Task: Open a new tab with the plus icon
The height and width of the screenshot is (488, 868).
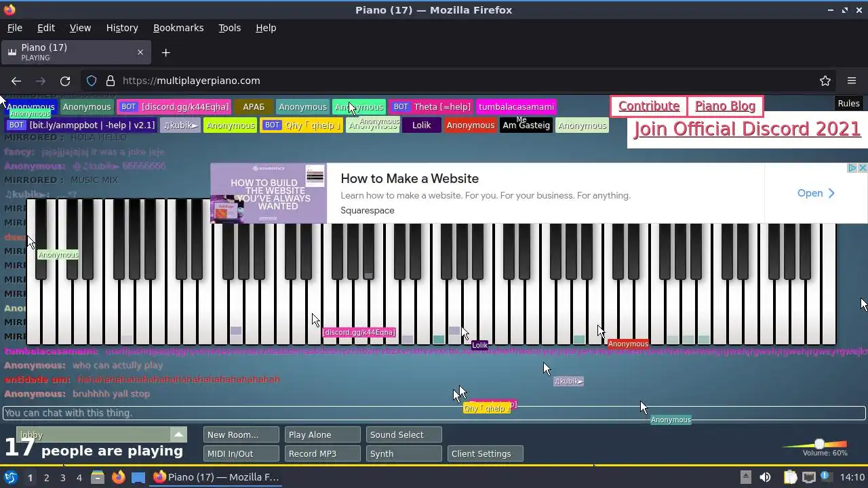Action: coord(165,52)
